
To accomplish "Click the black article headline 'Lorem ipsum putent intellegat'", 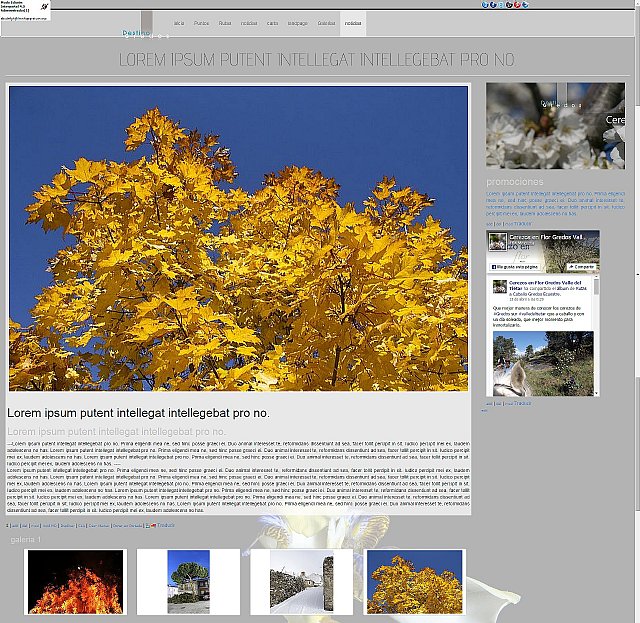I will 138,413.
